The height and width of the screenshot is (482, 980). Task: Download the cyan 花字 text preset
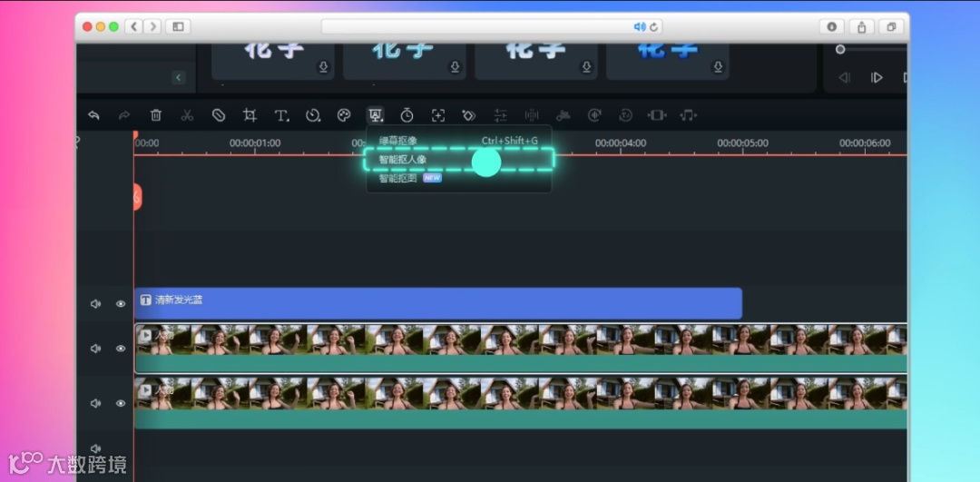pos(455,67)
